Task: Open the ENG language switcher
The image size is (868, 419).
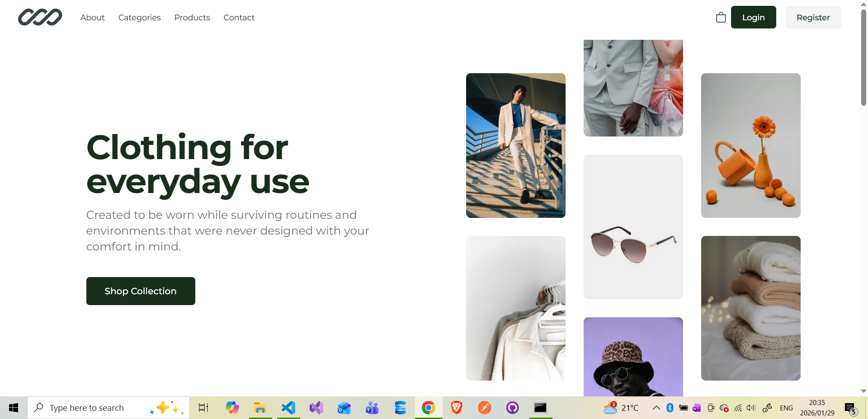Action: [786, 408]
